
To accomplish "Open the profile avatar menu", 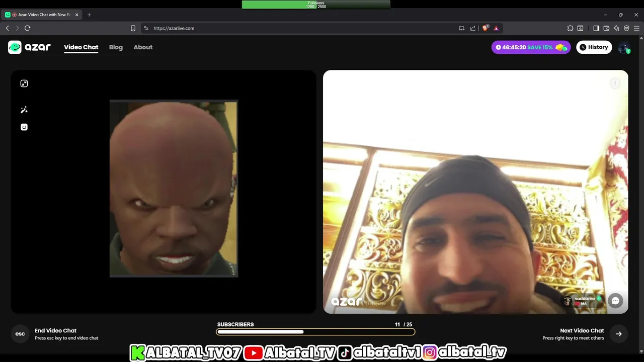I will coord(624,47).
